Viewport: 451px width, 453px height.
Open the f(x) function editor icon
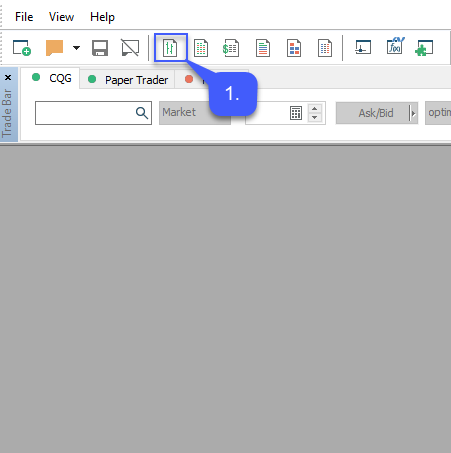(395, 46)
